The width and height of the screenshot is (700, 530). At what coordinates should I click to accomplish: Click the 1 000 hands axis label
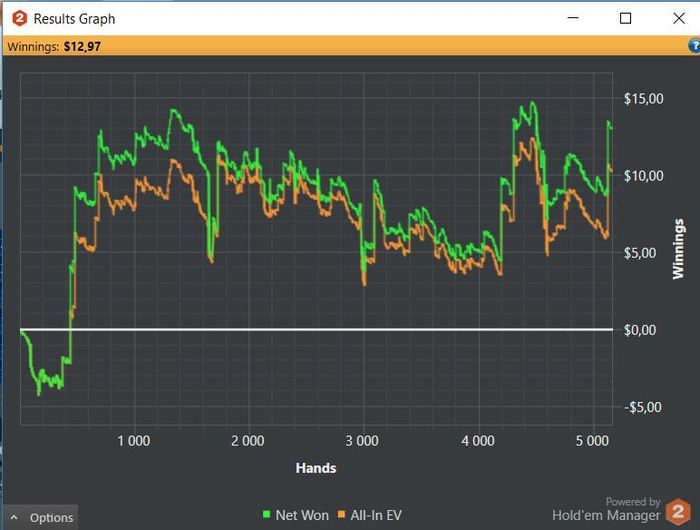click(133, 441)
